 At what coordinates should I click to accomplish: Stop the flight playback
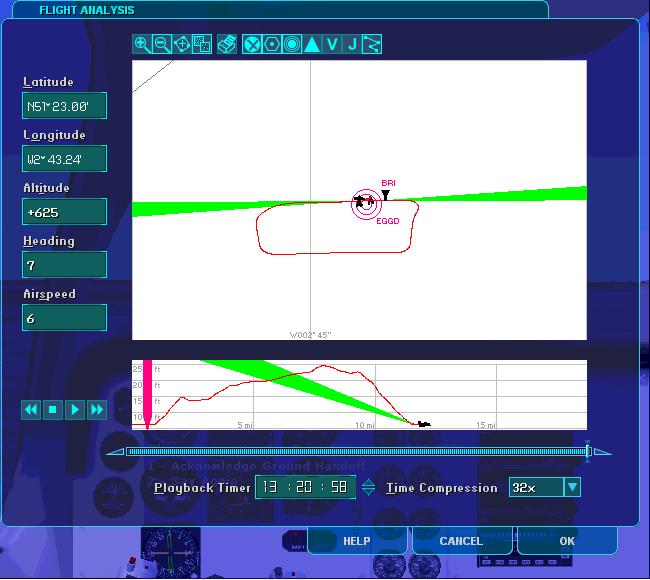point(53,410)
